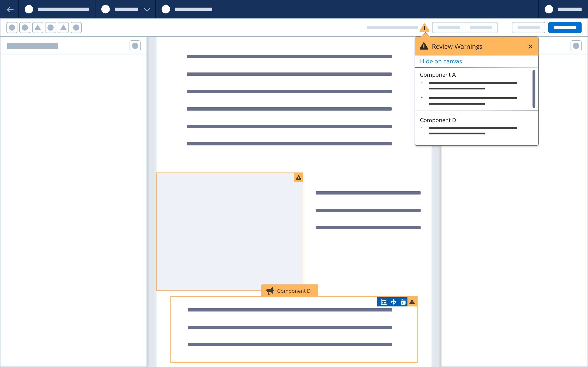
Task: Click the scrollbar inside the Review Warnings panel
Action: coord(534,89)
